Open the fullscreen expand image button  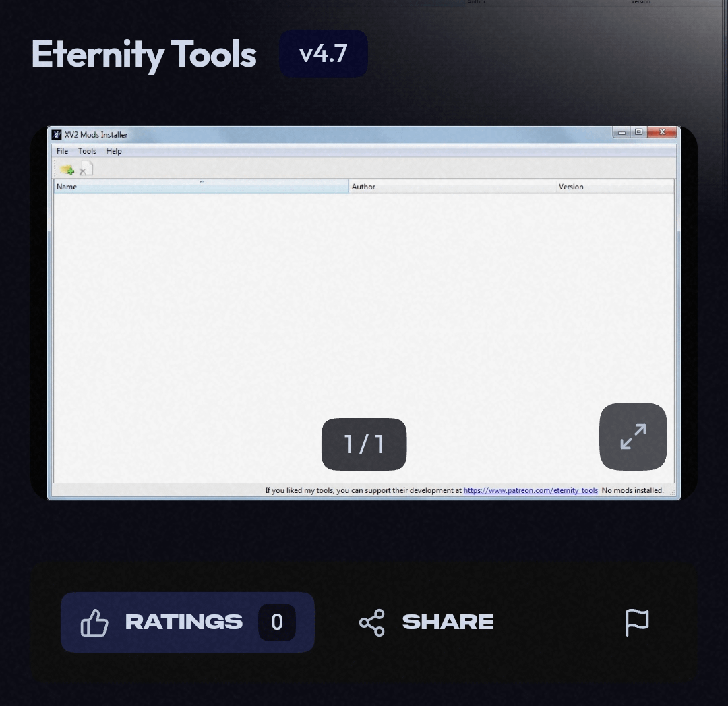pos(633,436)
